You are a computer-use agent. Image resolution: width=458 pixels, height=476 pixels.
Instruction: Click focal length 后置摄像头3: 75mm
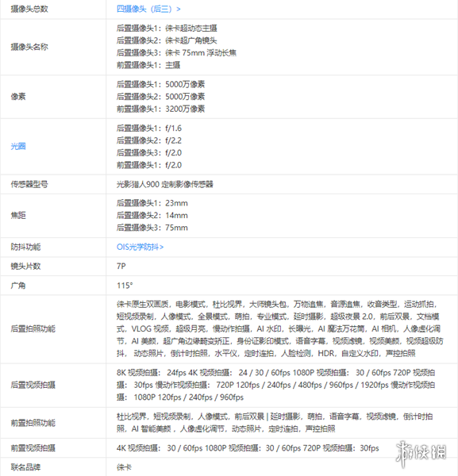(x=152, y=228)
